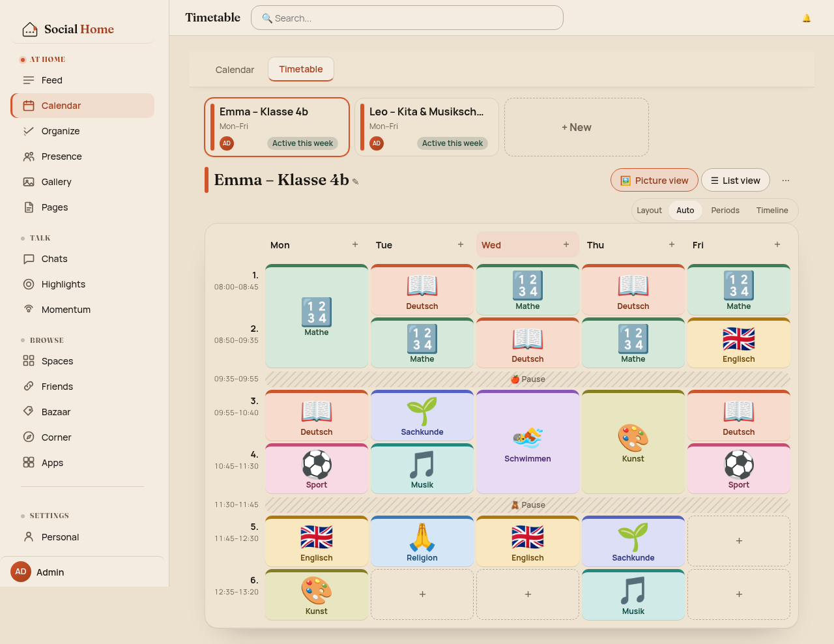Click the plus icon in the Thu column header
Viewport: 834px width, 644px height.
point(672,244)
